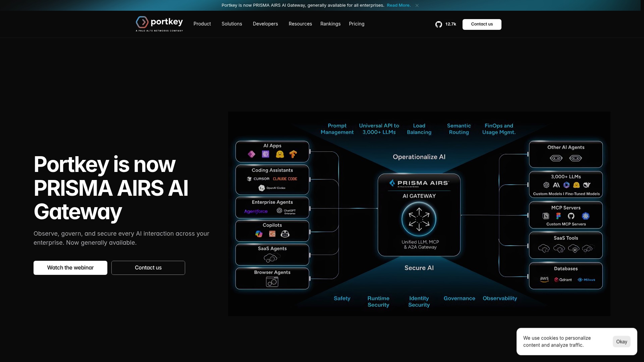Click the Observability label

[x=500, y=298]
